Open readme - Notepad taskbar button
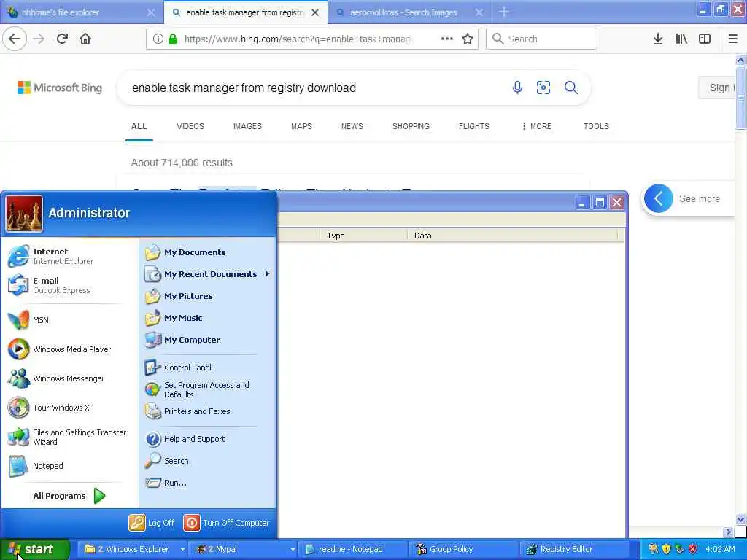 pos(352,549)
